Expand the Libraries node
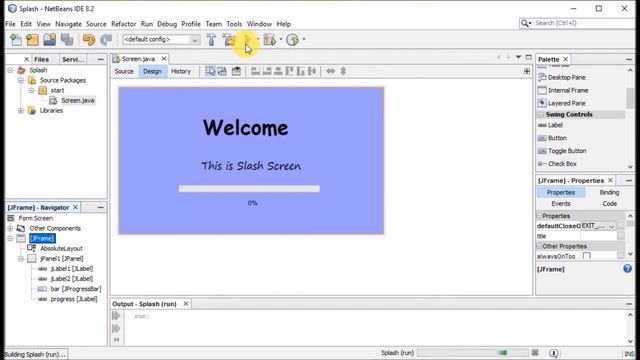This screenshot has width=640, height=360. click(21, 111)
